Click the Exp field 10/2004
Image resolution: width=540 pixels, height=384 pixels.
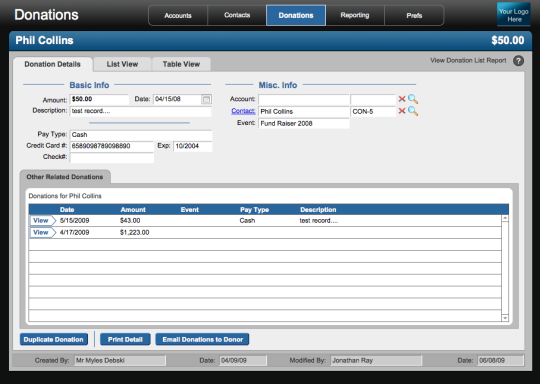(193, 146)
